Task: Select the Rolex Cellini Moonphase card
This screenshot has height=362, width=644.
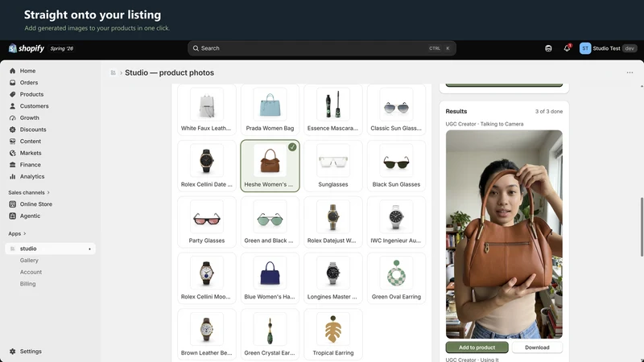Action: (207, 278)
